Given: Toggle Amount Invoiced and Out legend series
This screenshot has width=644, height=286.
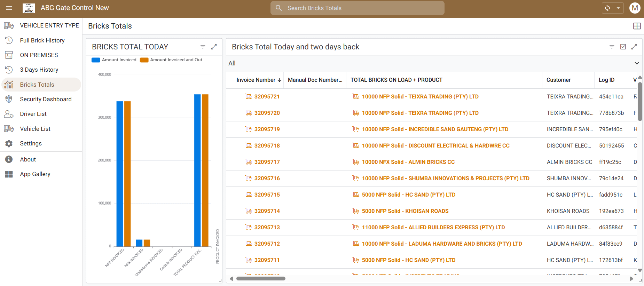Looking at the screenshot, I should coord(171,60).
